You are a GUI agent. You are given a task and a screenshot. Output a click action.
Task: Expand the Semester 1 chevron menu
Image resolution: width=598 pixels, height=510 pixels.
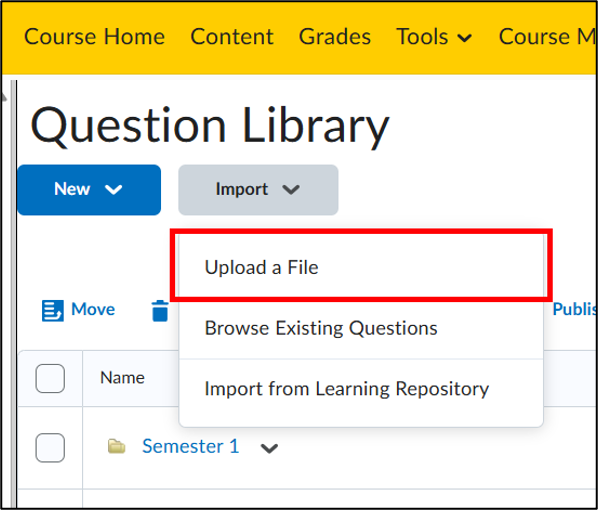pos(269,448)
